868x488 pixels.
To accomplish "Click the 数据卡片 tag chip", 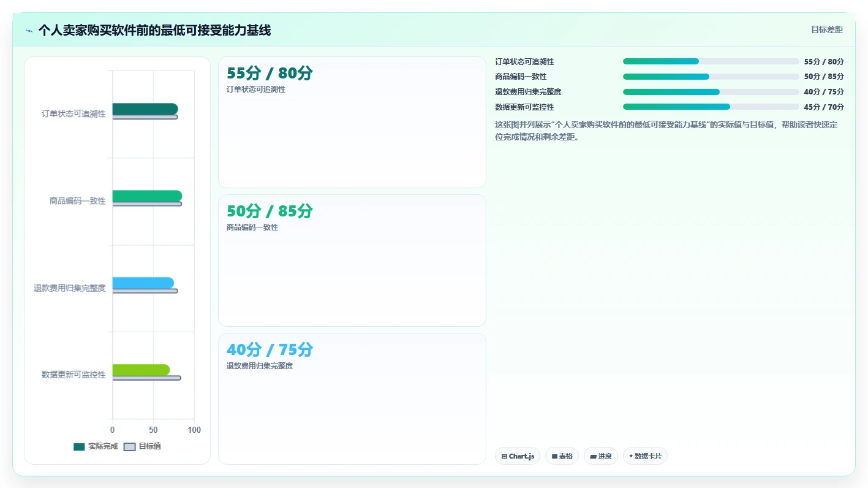I will 645,456.
